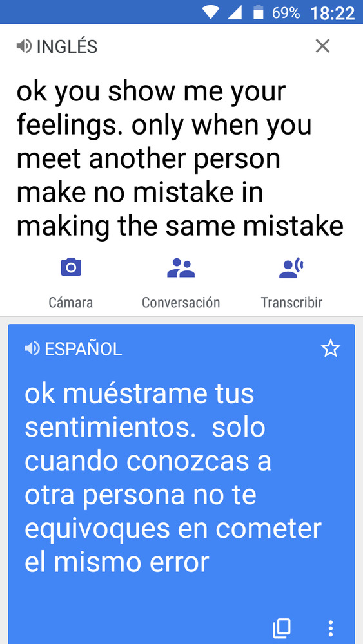Tap the 18:22 clock in status bar

(x=333, y=13)
